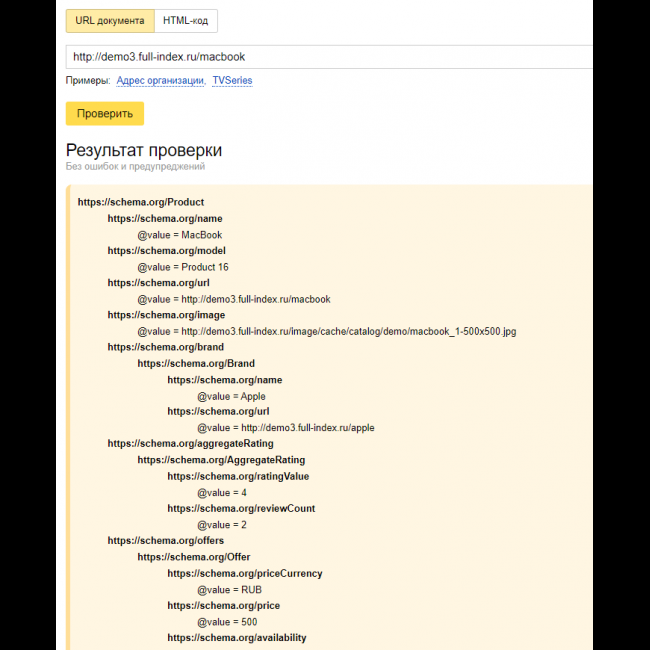Click the macbook_1-500x500.jpg image URL value

coord(327,331)
